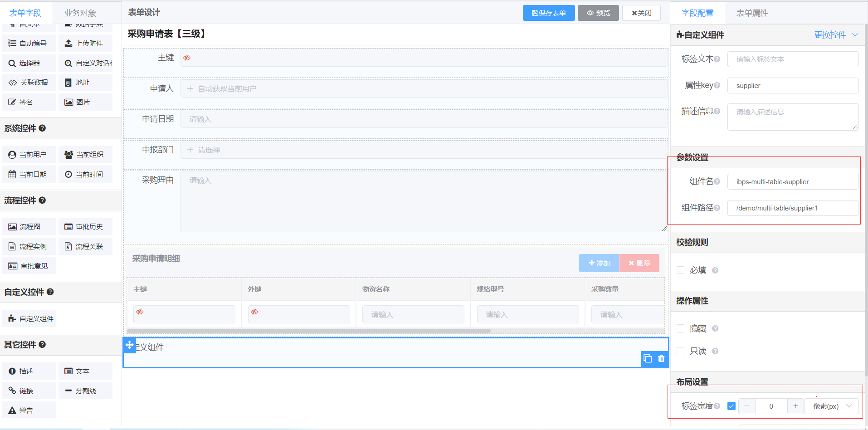This screenshot has height=430, width=868.
Task: Switch to the 表单属性 tab
Action: tap(752, 13)
